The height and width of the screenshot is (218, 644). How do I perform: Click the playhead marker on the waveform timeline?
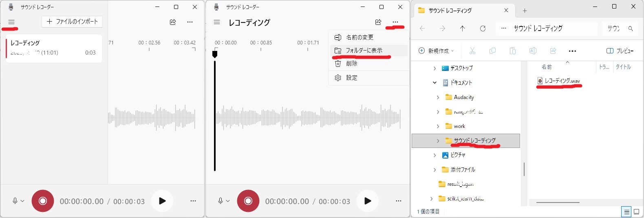[215, 54]
